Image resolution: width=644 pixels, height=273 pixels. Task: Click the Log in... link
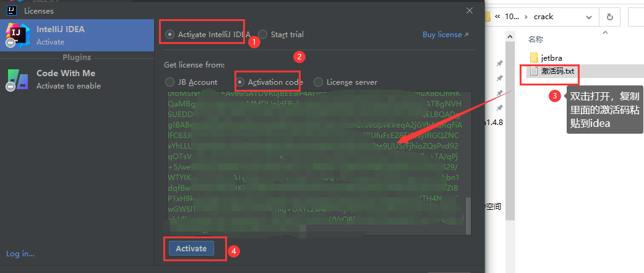pos(20,254)
